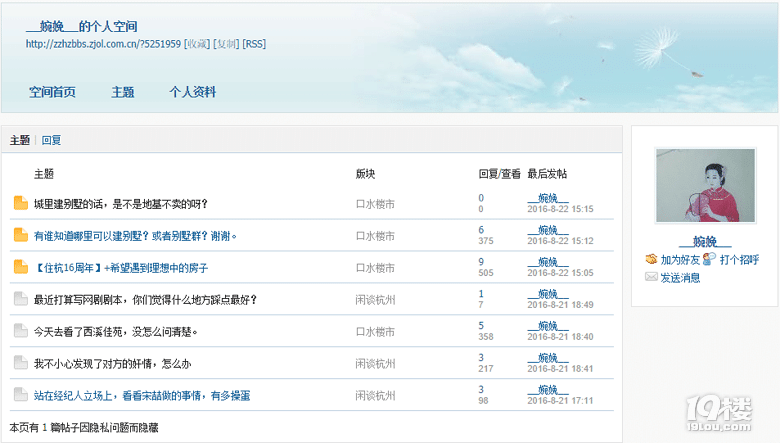
Task: Click view count 375
Action: (x=486, y=241)
